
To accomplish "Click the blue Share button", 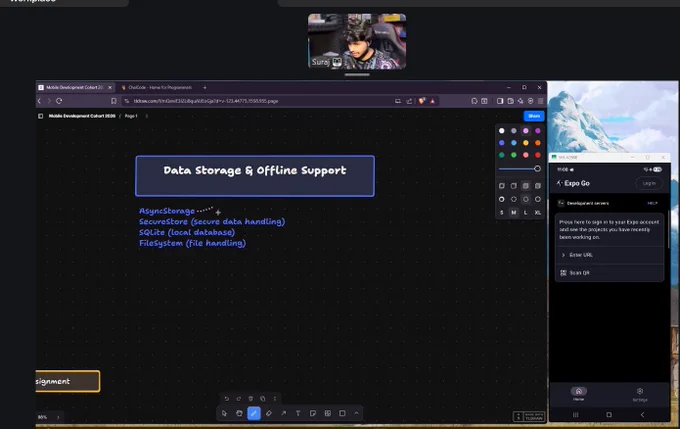I will click(x=534, y=116).
